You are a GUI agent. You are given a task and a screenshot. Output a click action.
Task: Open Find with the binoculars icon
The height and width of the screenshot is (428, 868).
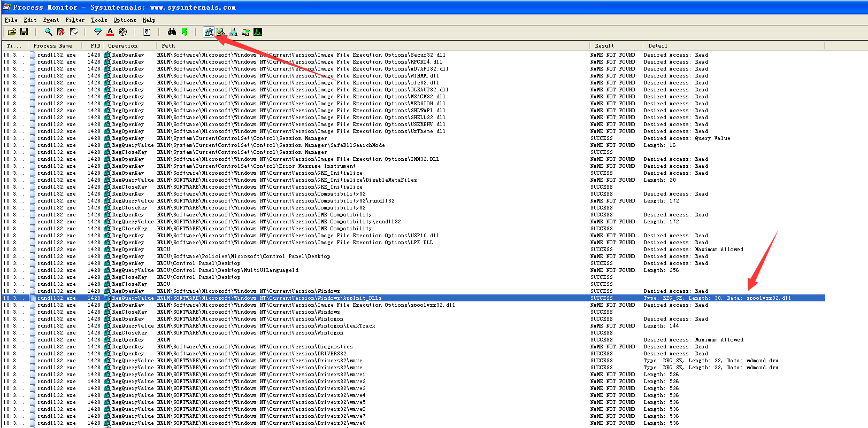172,32
